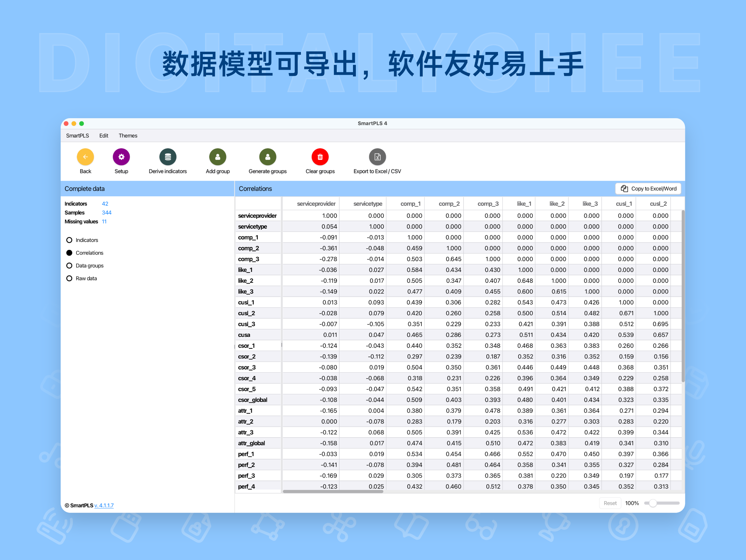Select the Indicators radio button
Image resolution: width=746 pixels, height=560 pixels.
[x=69, y=240]
